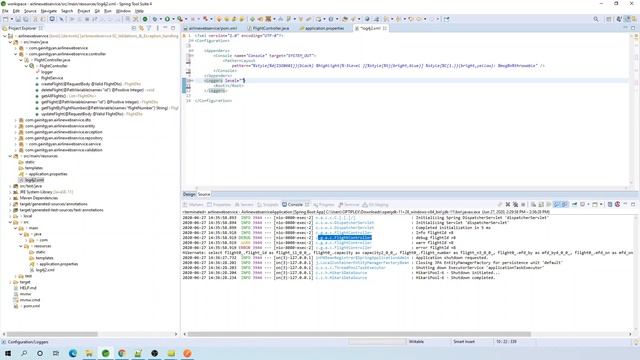Click the New file toolbar icon
This screenshot has width=640, height=360.
5,19
